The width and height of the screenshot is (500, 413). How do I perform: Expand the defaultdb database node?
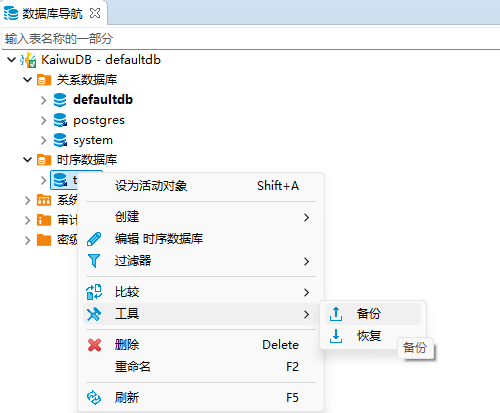point(43,100)
